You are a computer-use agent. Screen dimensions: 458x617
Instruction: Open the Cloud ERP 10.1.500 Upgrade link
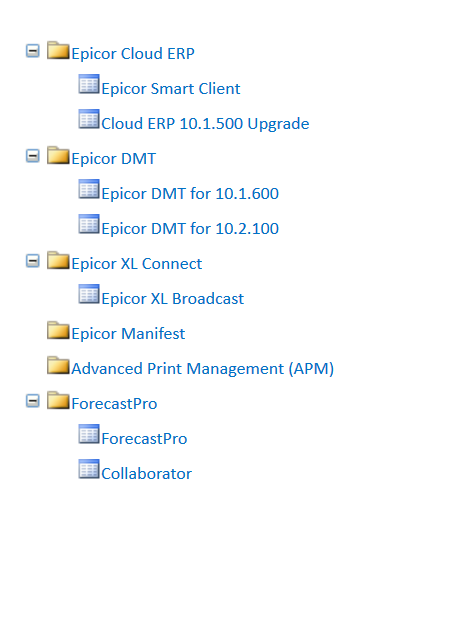205,124
